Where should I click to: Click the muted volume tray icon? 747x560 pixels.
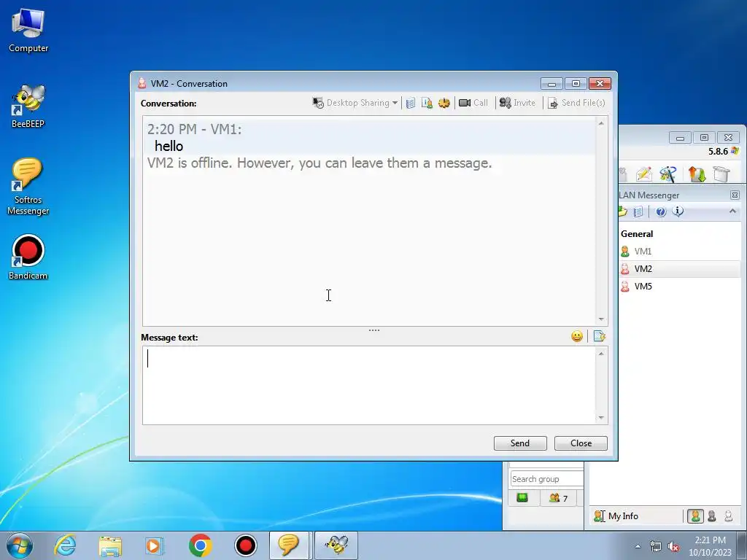click(x=673, y=546)
